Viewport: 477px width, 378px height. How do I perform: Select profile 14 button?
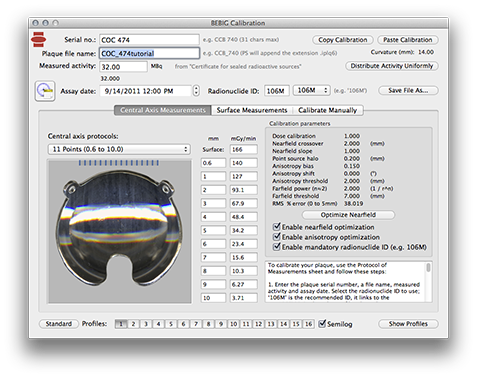283,324
